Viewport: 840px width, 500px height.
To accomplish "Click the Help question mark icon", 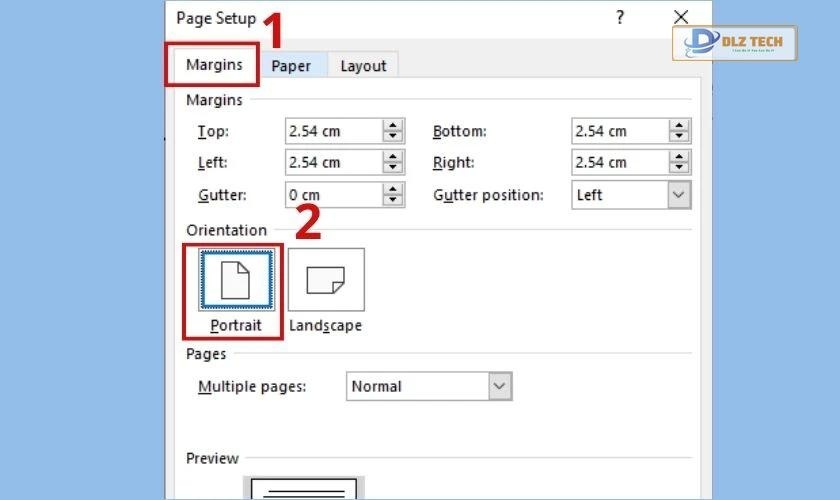I will click(x=620, y=17).
